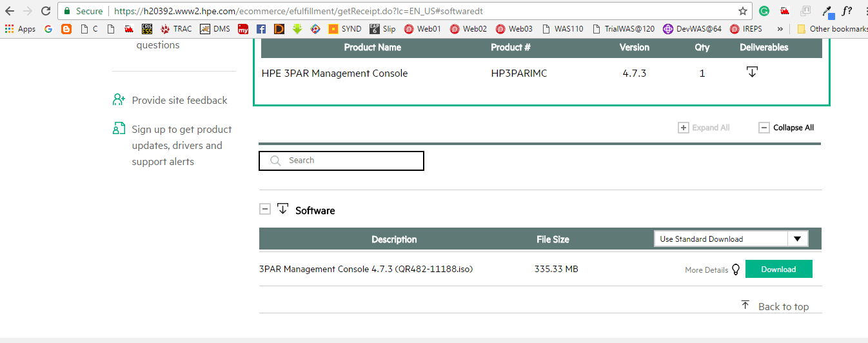Open the Apps shortcut in bookmarks bar
This screenshot has width=868, height=343.
20,29
